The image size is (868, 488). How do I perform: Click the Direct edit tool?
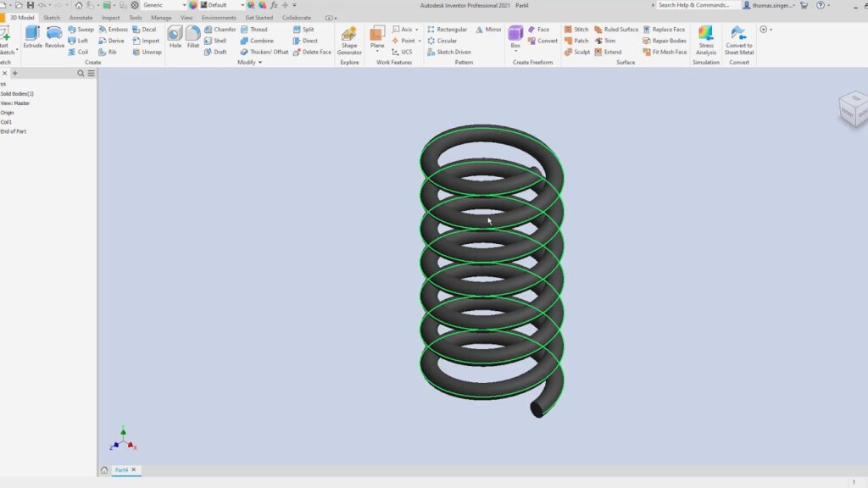click(x=305, y=41)
